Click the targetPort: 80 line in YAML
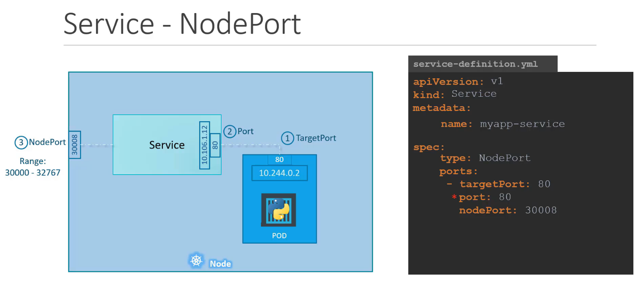Screen dimensions: 644x284 click(x=504, y=184)
